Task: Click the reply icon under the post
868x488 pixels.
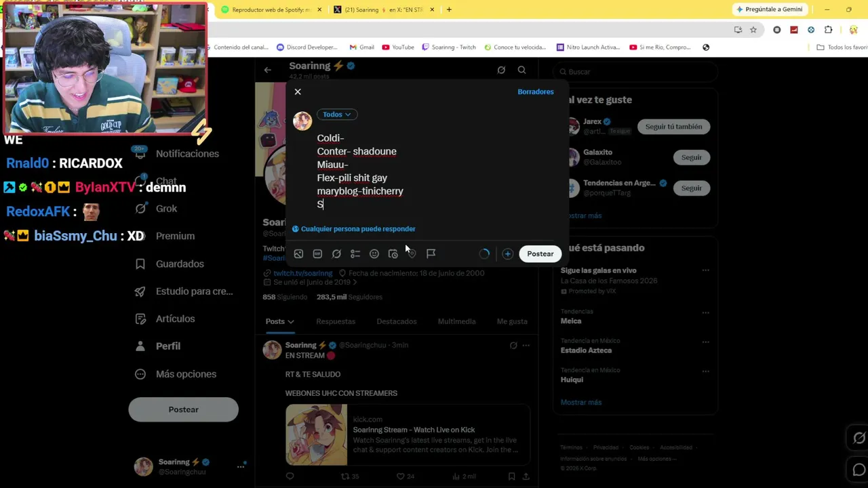Action: pos(290,476)
